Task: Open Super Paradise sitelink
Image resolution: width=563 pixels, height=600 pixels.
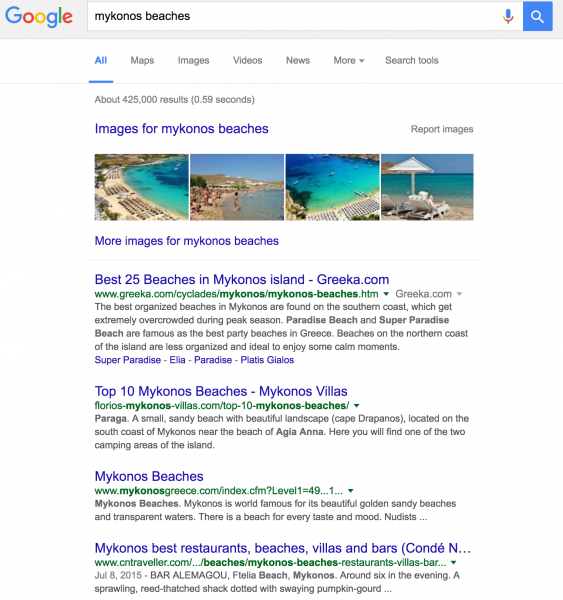Action: 127,360
